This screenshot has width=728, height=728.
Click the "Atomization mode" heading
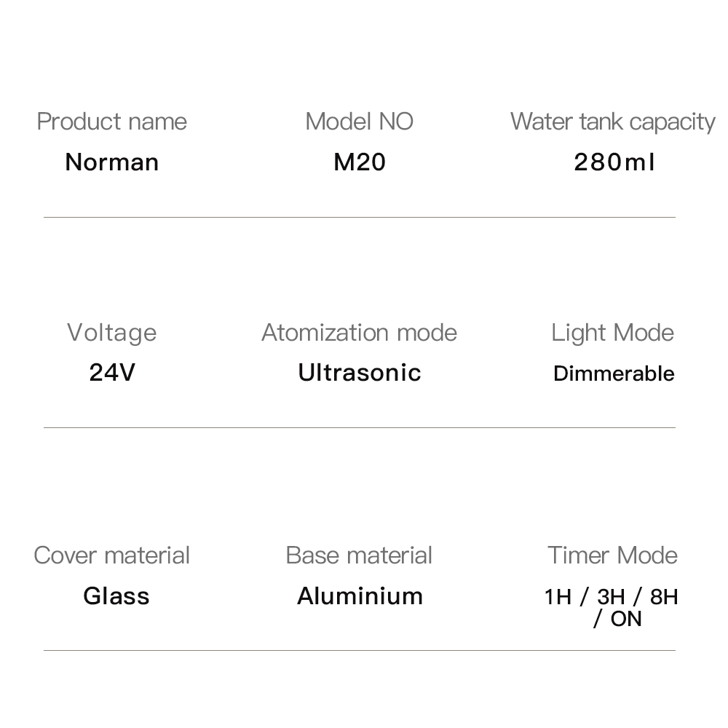click(x=359, y=333)
